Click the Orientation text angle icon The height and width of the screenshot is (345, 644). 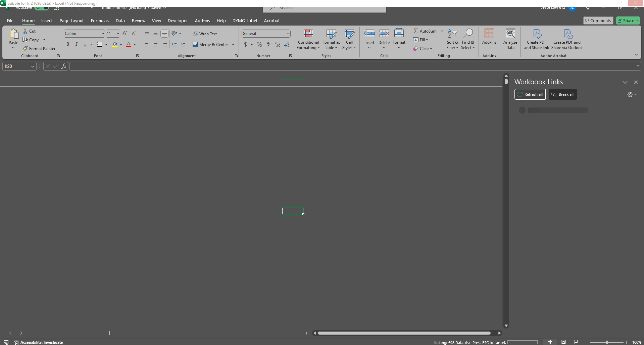[x=174, y=33]
